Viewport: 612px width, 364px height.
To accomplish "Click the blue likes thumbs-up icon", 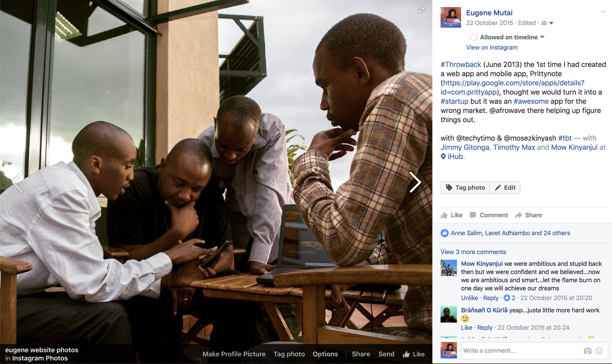I will [444, 233].
